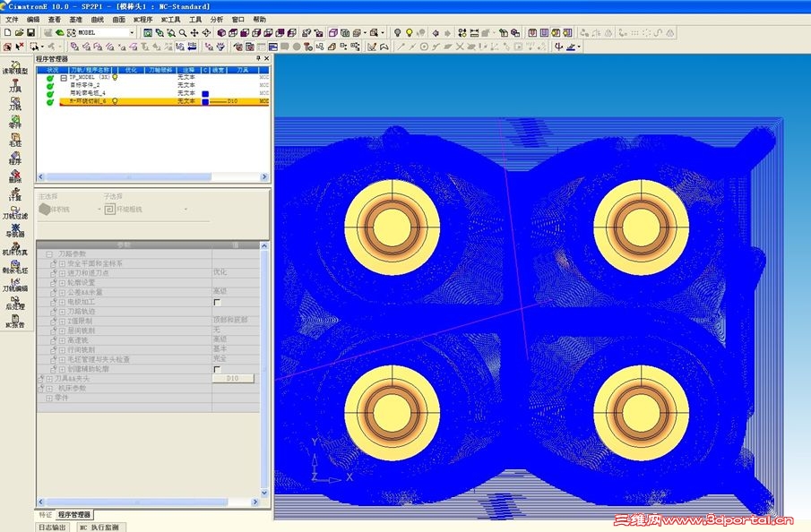Click the zoom-to-fit toolbar icon
Screen dimensions: 811x532
tap(148, 32)
